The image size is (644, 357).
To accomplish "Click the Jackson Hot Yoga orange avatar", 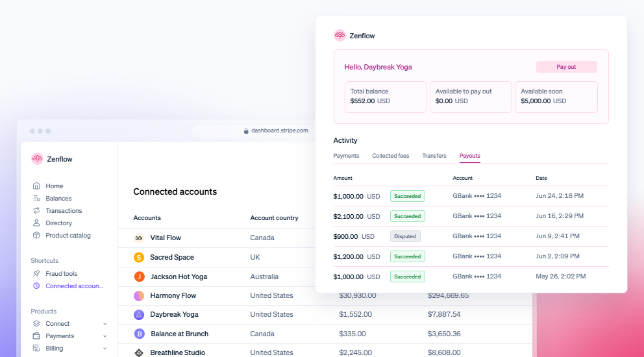I will [139, 277].
